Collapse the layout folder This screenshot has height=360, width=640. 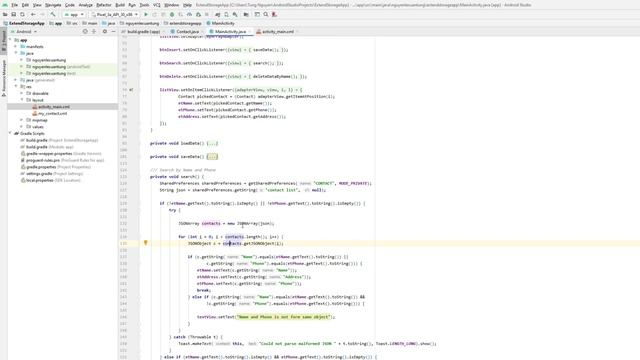pos(22,100)
